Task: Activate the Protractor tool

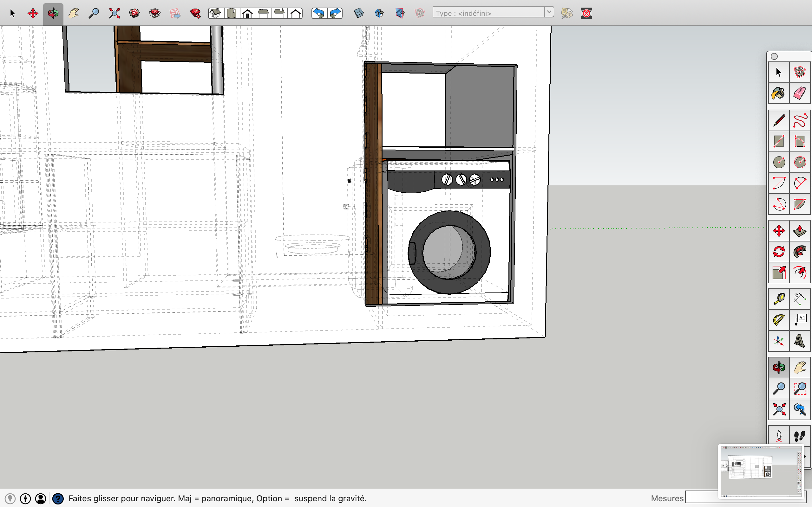Action: (778, 319)
